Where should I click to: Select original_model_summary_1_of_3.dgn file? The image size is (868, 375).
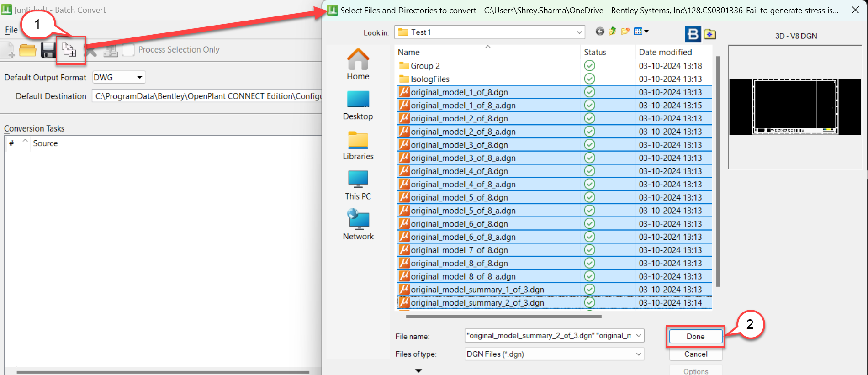coord(554,290)
